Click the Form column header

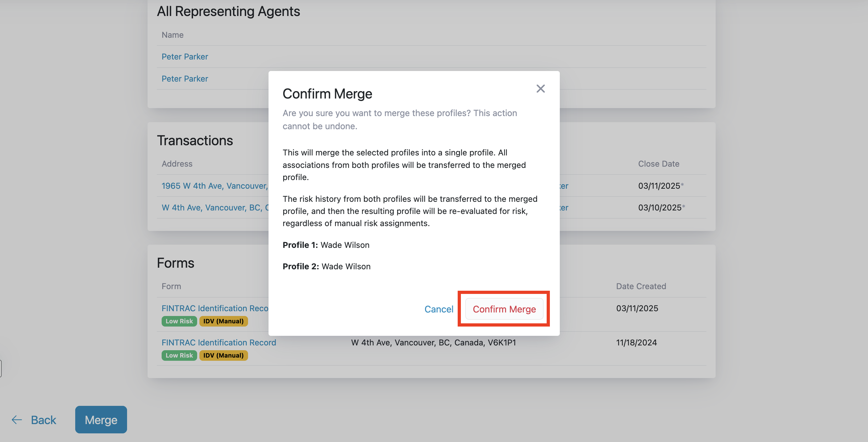click(171, 286)
